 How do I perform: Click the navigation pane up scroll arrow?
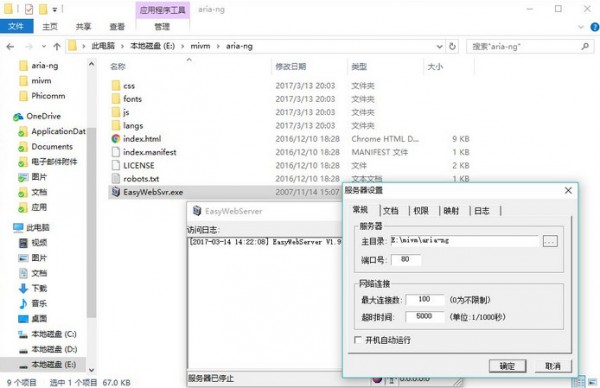pyautogui.click(x=91, y=64)
